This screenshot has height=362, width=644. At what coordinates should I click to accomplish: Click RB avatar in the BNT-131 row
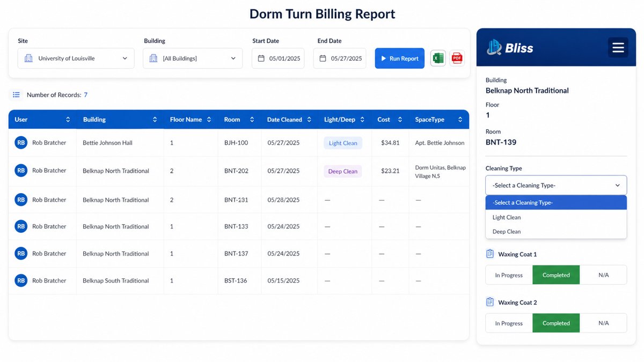21,200
